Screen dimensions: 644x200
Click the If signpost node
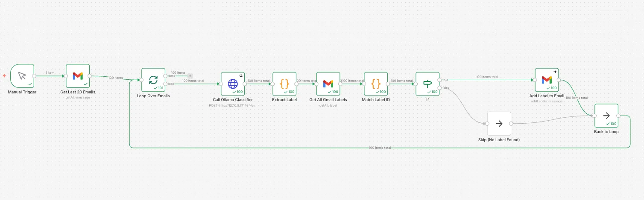[427, 84]
